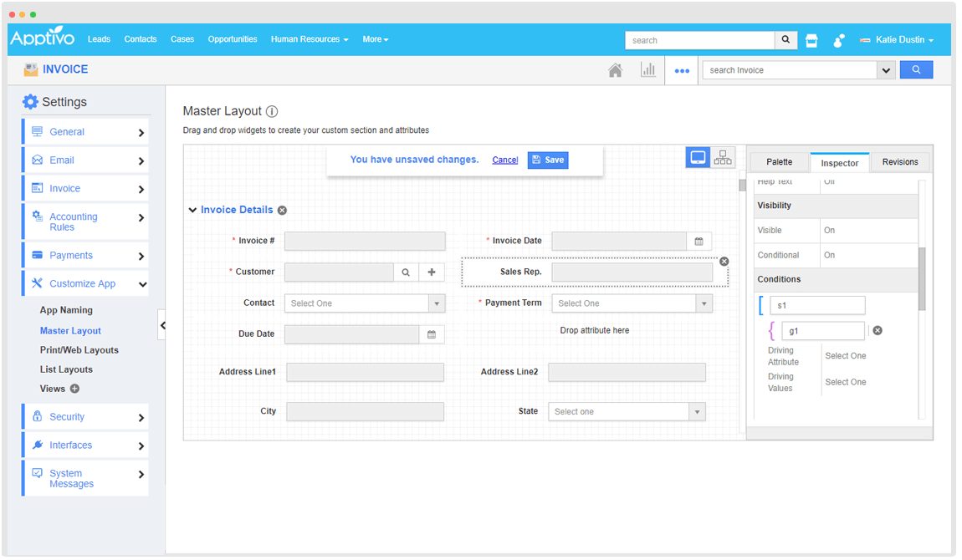Switch to the Palette tab
The width and height of the screenshot is (962, 560).
pyautogui.click(x=779, y=162)
